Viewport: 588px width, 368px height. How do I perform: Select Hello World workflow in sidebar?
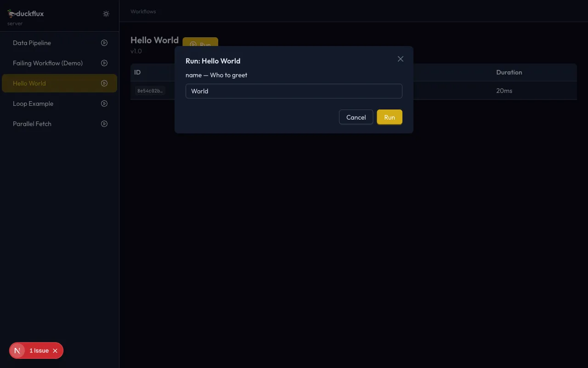pos(59,83)
